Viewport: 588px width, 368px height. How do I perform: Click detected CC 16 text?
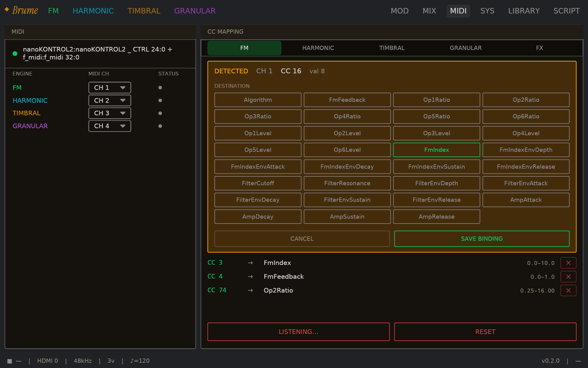tap(291, 71)
